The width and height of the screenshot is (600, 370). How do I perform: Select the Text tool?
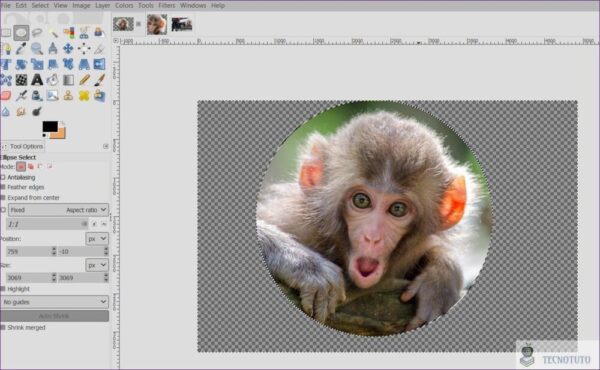[37, 80]
